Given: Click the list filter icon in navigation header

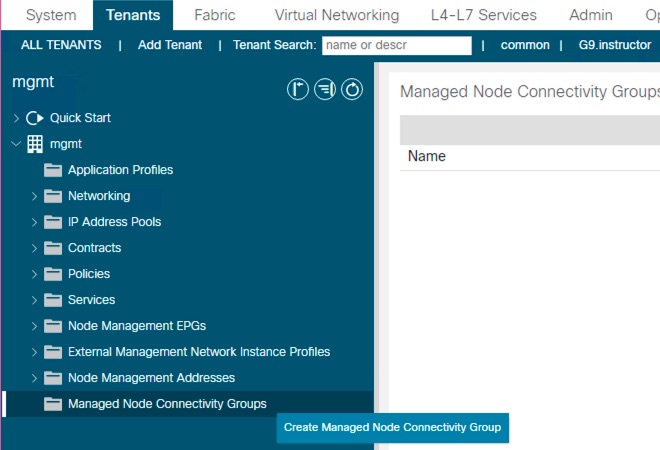Looking at the screenshot, I should (x=325, y=90).
